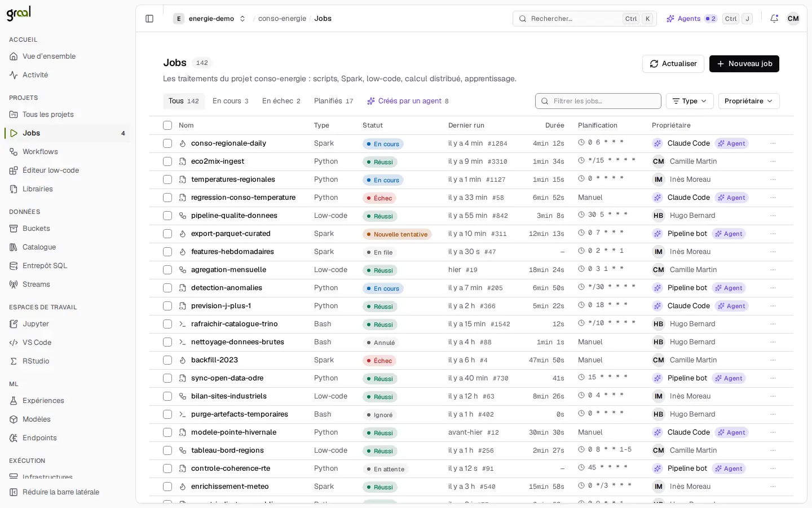Open Tous les projets
Viewport: 812px width, 508px height.
point(68,115)
